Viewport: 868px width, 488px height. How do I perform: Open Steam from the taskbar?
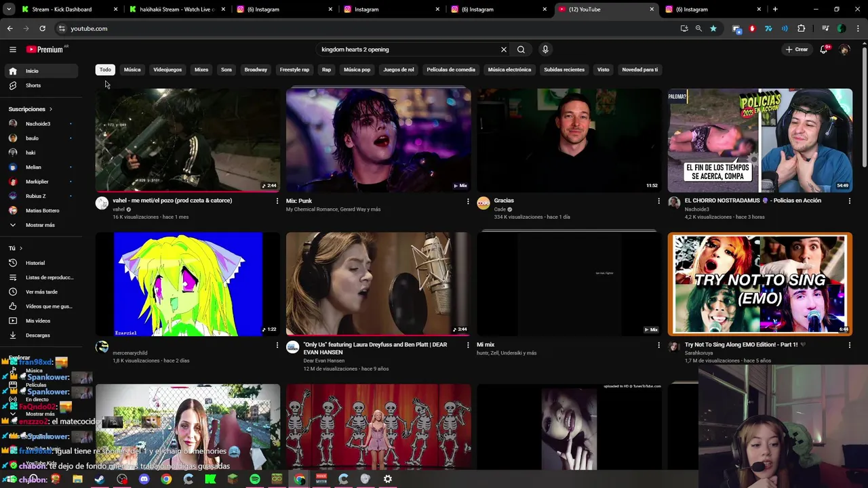(100, 479)
